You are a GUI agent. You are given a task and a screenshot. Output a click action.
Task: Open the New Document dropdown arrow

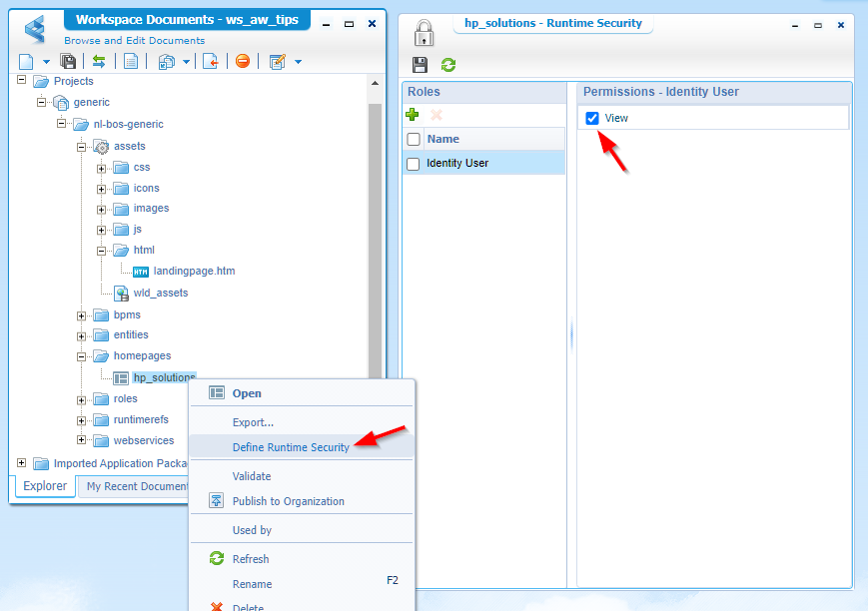(x=46, y=62)
